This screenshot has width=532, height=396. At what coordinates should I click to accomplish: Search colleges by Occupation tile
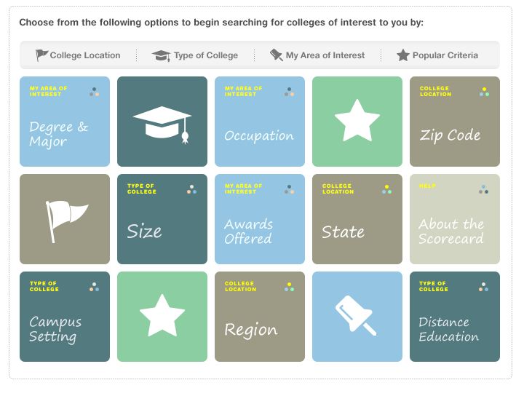coord(260,122)
